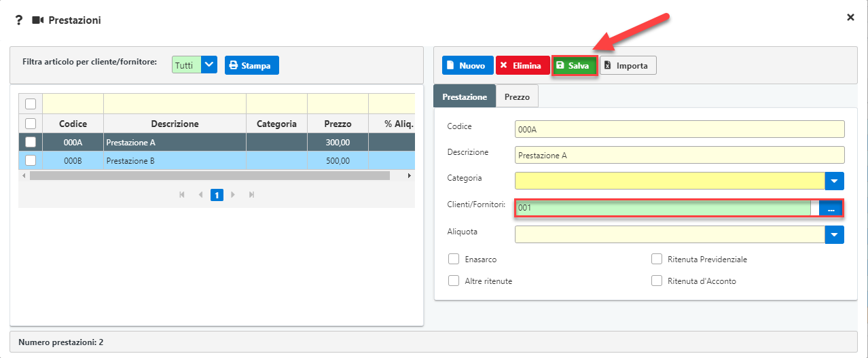Sort by Codice column header
This screenshot has width=868, height=358.
[x=73, y=124]
